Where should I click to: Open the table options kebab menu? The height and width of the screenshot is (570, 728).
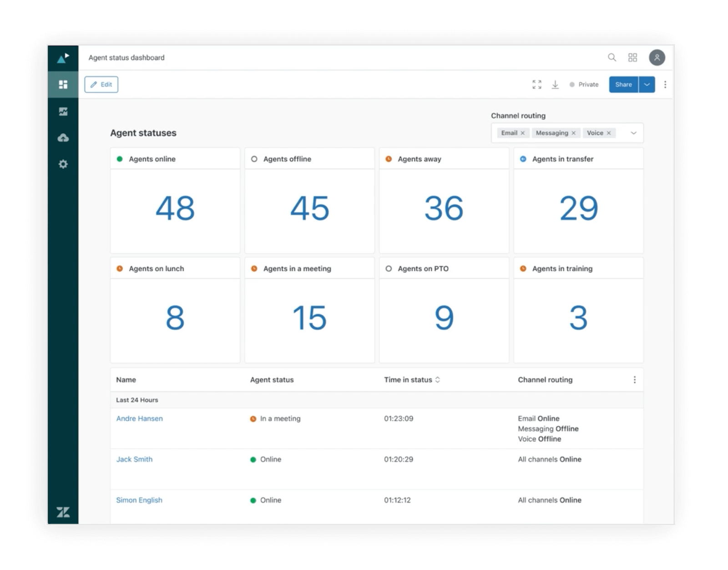pos(634,379)
